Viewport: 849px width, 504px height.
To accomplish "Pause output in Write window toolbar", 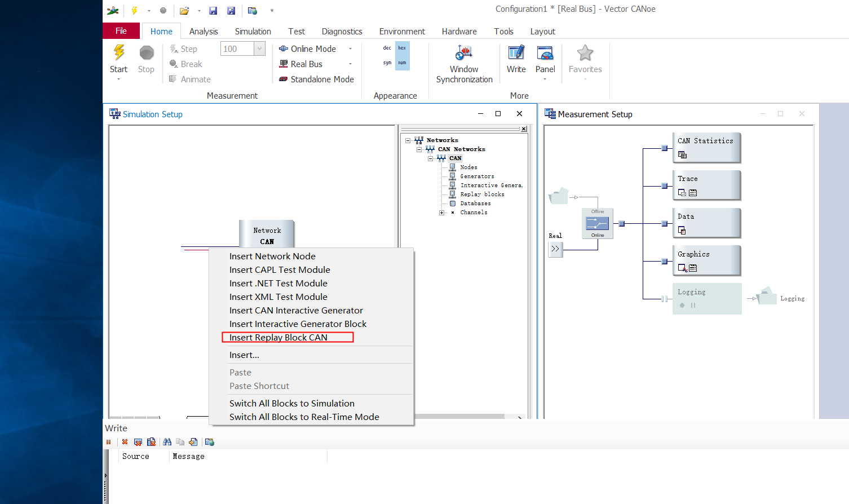I will (108, 442).
